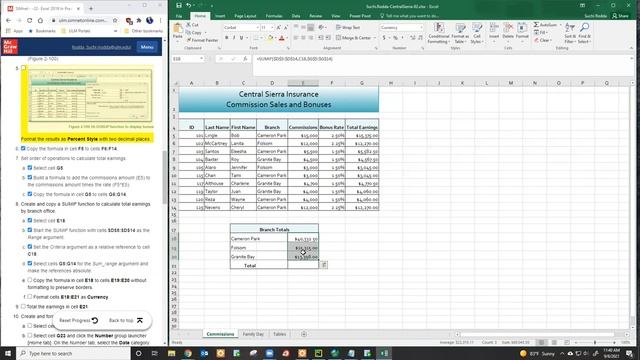Bookmark this page with star icon

115,20
